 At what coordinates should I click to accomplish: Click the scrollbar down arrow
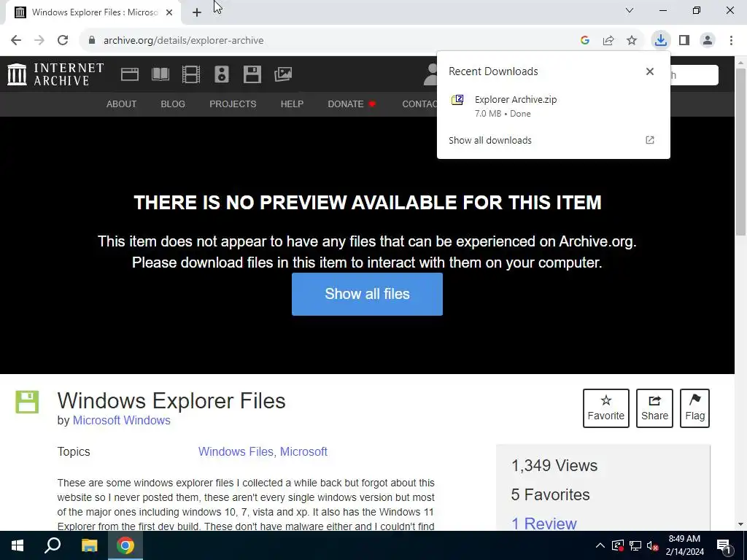tap(741, 524)
